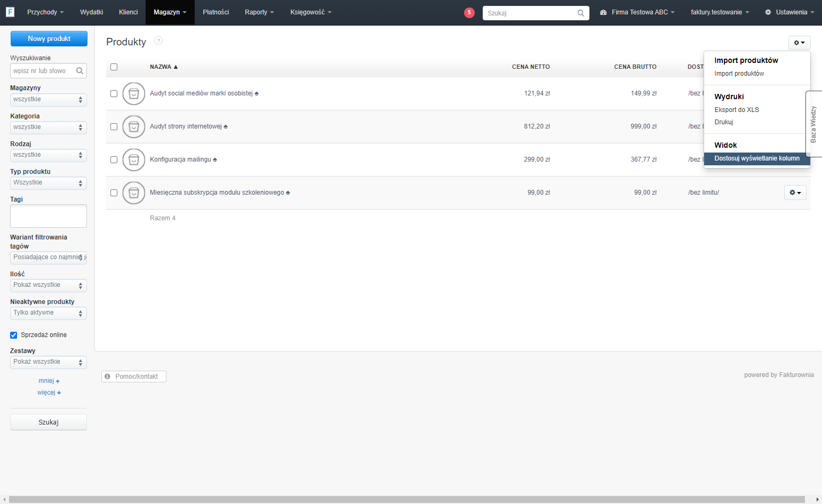The height and width of the screenshot is (504, 822).
Task: Open the Raporty menu
Action: click(259, 12)
